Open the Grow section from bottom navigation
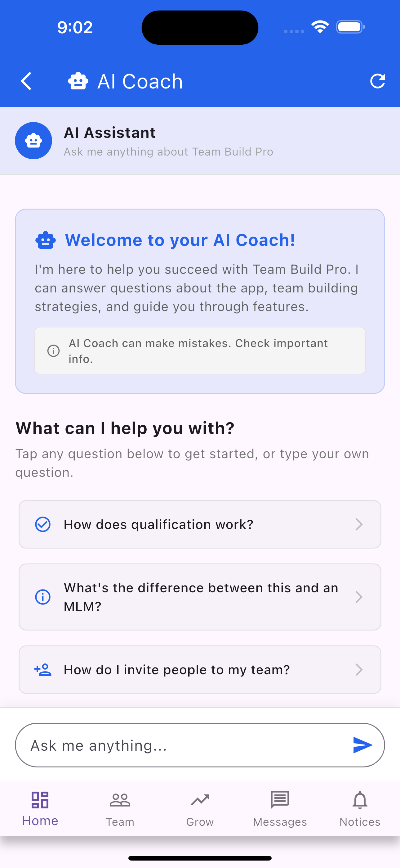 click(x=200, y=809)
